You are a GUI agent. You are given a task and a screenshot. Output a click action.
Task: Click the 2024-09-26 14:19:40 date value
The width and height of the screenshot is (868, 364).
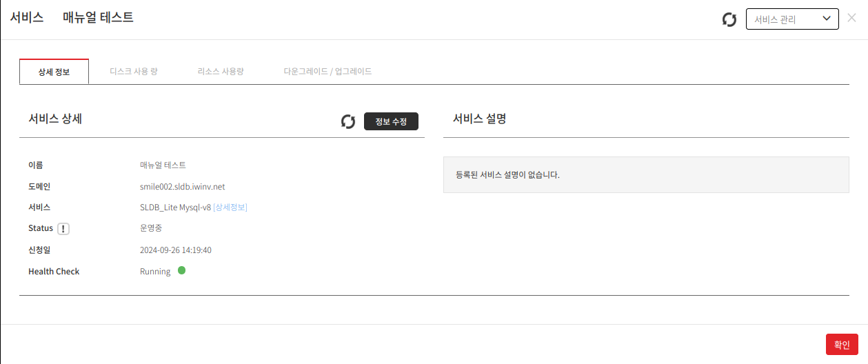point(176,250)
